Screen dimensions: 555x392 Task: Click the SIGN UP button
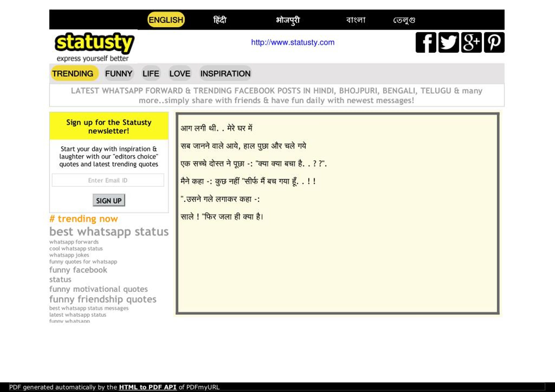coord(109,200)
